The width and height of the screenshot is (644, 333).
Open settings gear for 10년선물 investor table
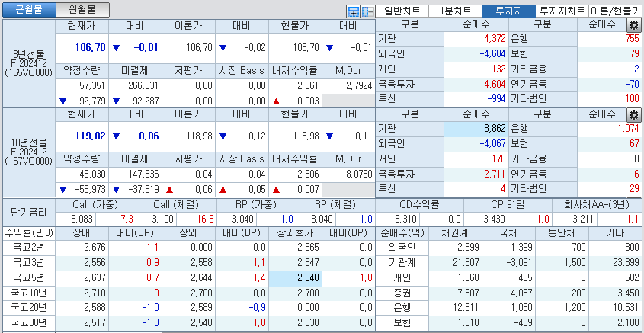click(633, 115)
